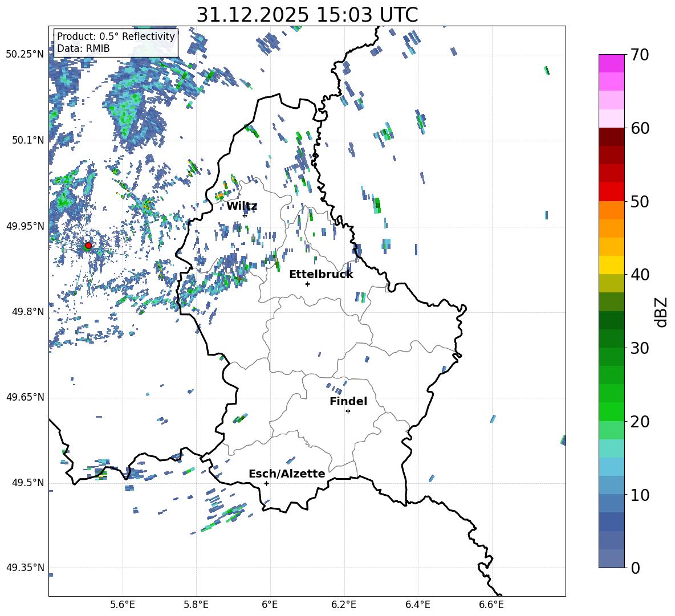Click the 49.8°N latitude label
The width and height of the screenshot is (675, 616).
(28, 312)
